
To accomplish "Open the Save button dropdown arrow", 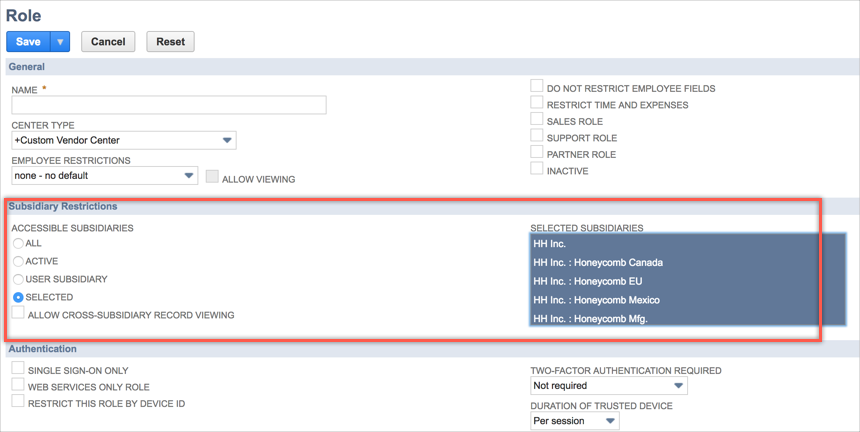I will pos(60,42).
